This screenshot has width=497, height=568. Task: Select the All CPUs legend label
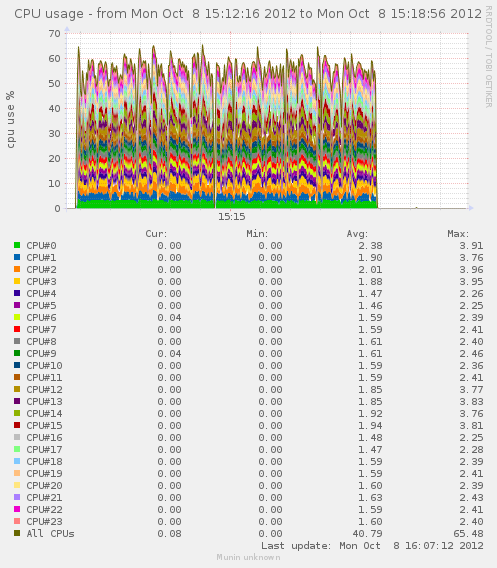pyautogui.click(x=50, y=534)
